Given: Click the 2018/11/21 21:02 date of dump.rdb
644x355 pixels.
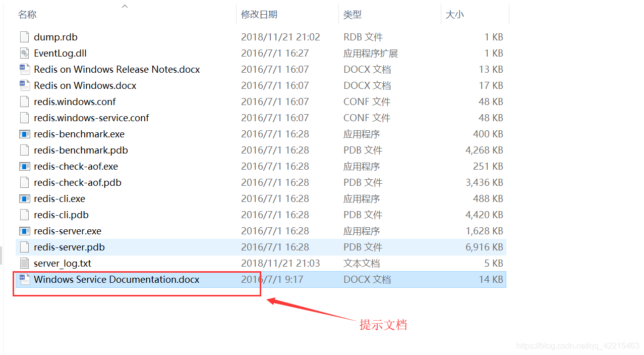Looking at the screenshot, I should 280,37.
